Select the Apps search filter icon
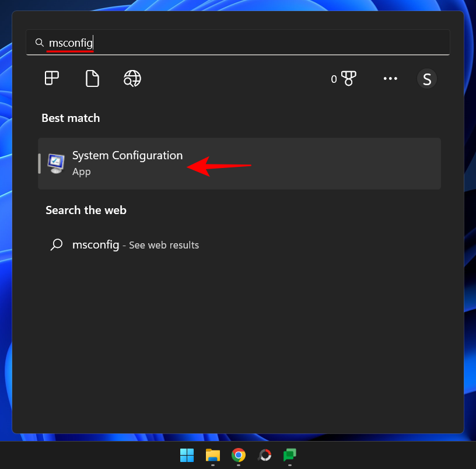This screenshot has height=469, width=476. [51, 78]
